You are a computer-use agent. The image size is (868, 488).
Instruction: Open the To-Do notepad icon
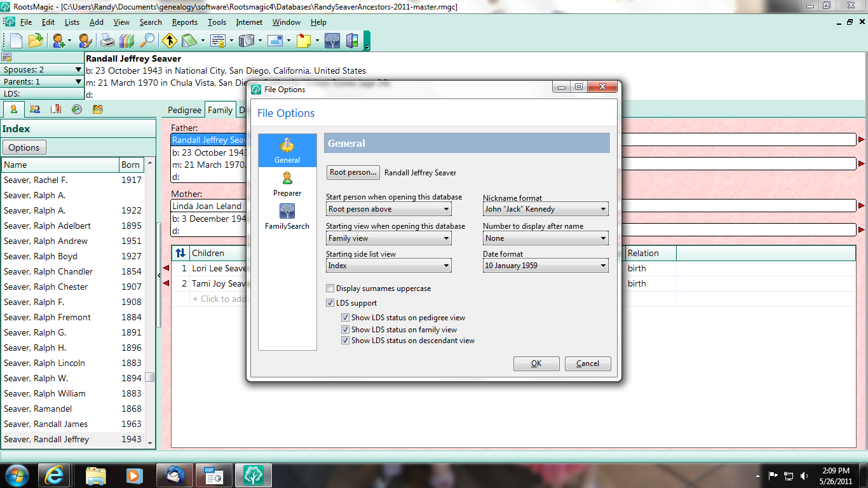189,41
